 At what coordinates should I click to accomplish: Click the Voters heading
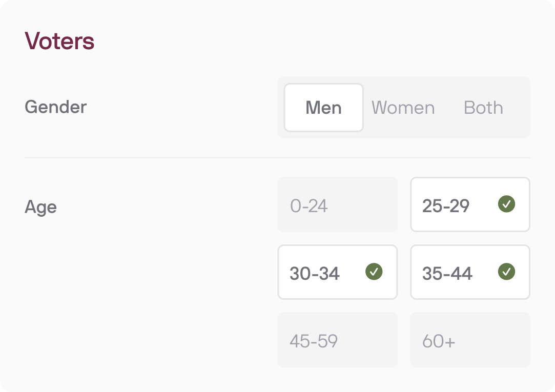click(x=60, y=40)
